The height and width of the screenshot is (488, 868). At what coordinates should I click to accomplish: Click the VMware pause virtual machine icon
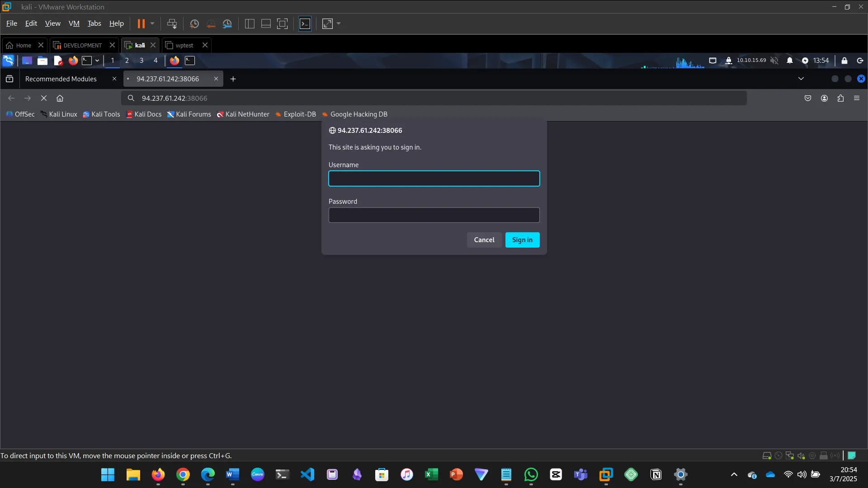tap(141, 23)
